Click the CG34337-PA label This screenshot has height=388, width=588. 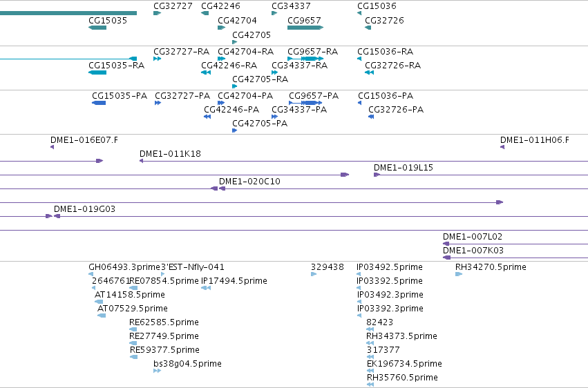[x=299, y=109]
